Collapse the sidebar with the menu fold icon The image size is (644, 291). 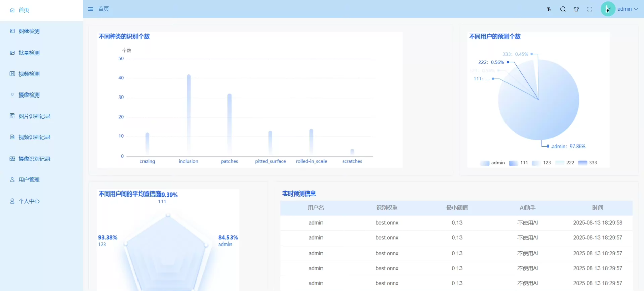click(90, 9)
